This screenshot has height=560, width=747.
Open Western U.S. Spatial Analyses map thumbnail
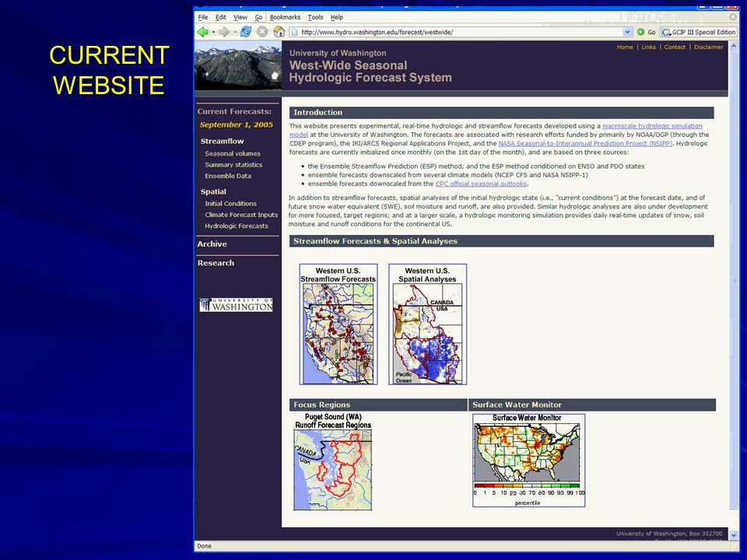click(427, 324)
